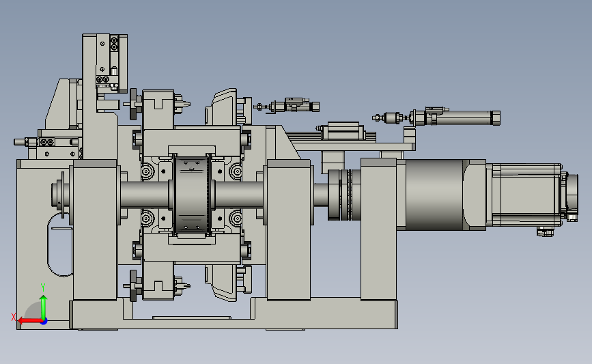The height and width of the screenshot is (364, 592).
Task: Select the cylindrical planetary gearbox housing
Action: point(434,195)
